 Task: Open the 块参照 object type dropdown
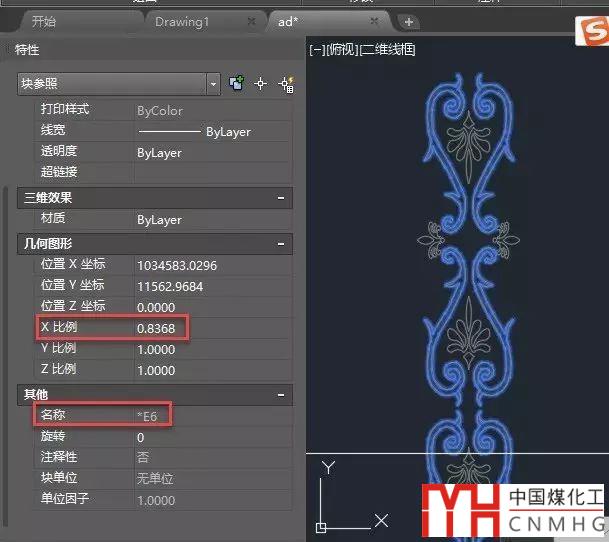[x=213, y=84]
